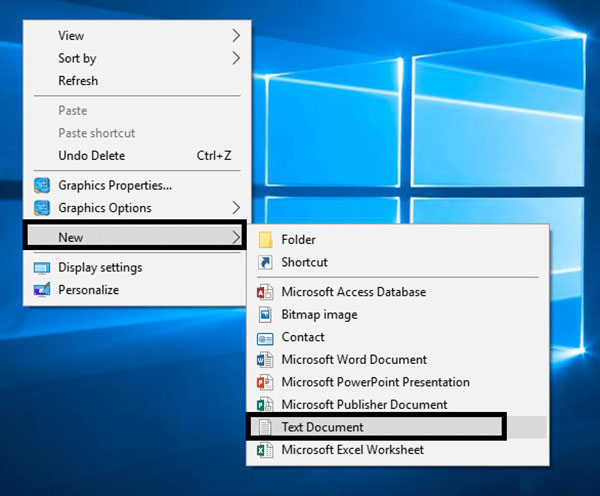This screenshot has height=496, width=600.
Task: Create a Microsoft Access Database
Action: [398, 292]
